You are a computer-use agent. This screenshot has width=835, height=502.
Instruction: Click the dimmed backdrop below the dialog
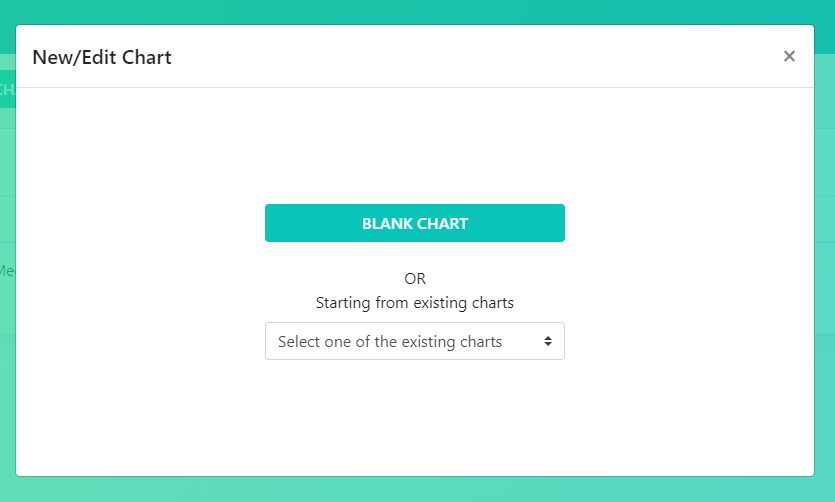tap(414, 489)
